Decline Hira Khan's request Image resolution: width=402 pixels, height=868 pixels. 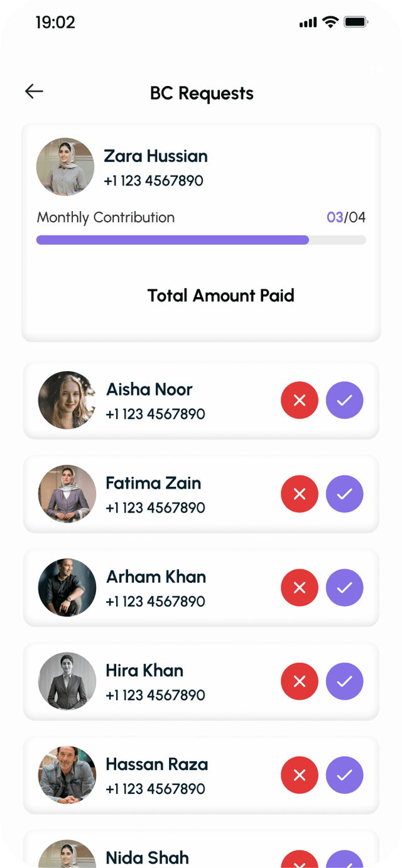tap(300, 681)
